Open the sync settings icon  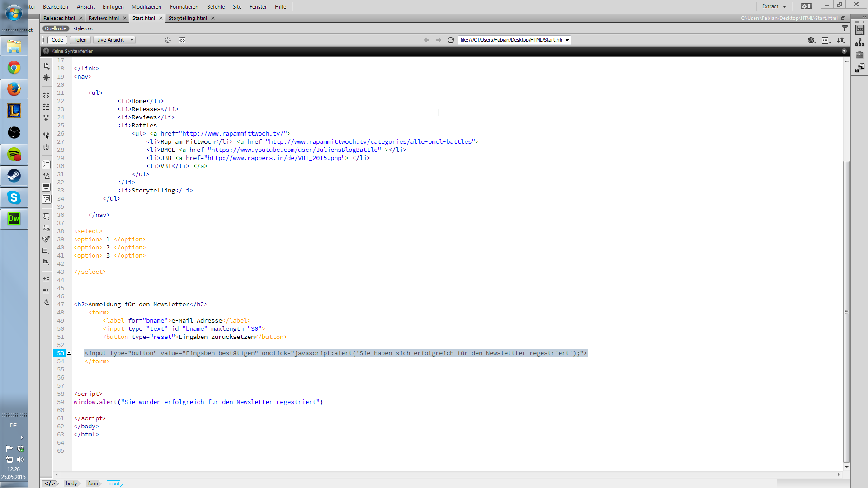coord(806,6)
